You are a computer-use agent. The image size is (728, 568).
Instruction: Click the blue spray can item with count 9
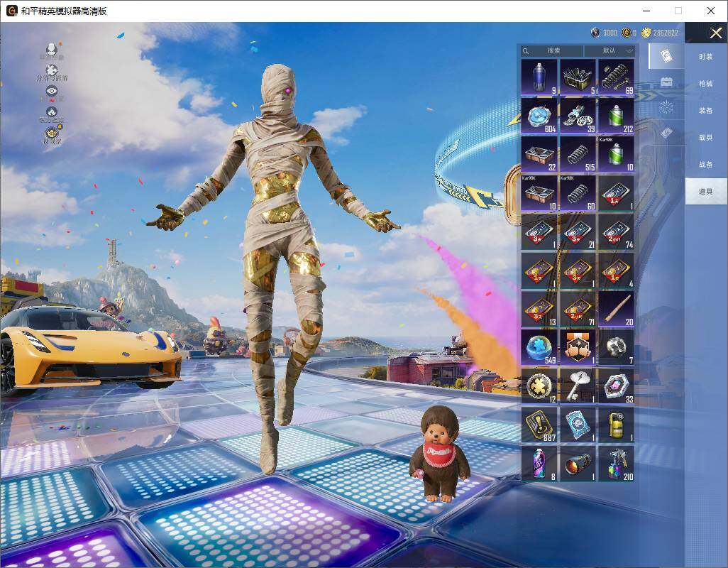coord(539,77)
